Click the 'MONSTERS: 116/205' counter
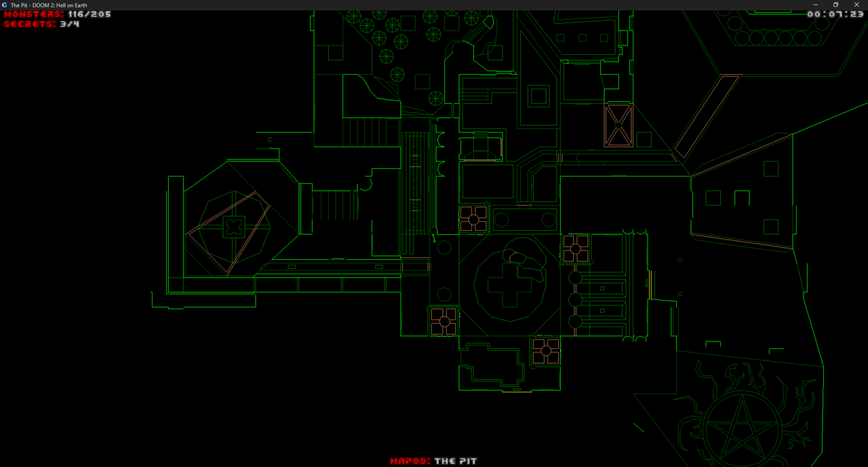 coord(58,14)
